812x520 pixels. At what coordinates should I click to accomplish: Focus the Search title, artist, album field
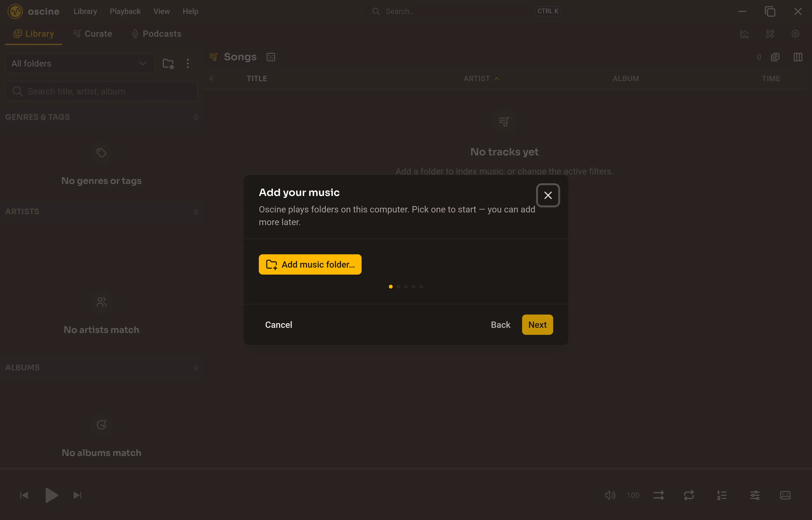tap(101, 91)
